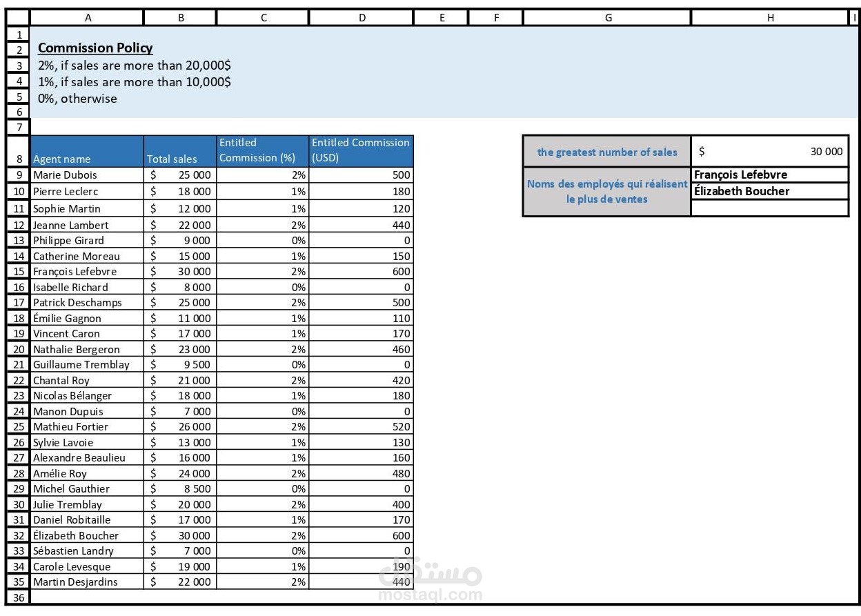This screenshot has width=861, height=616.
Task: Click empty cell below Élizabeth Boucher in summary
Action: 770,208
